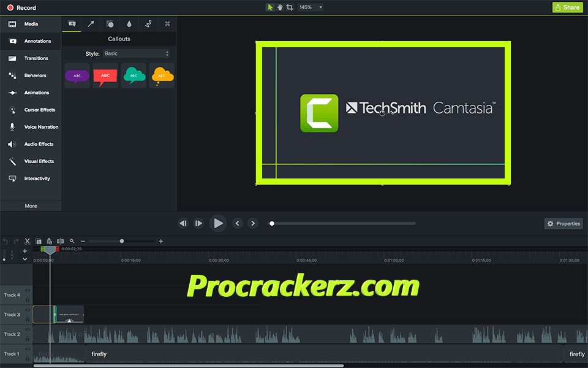
Task: Toggle visibility eye for Track 4
Action: click(x=27, y=290)
